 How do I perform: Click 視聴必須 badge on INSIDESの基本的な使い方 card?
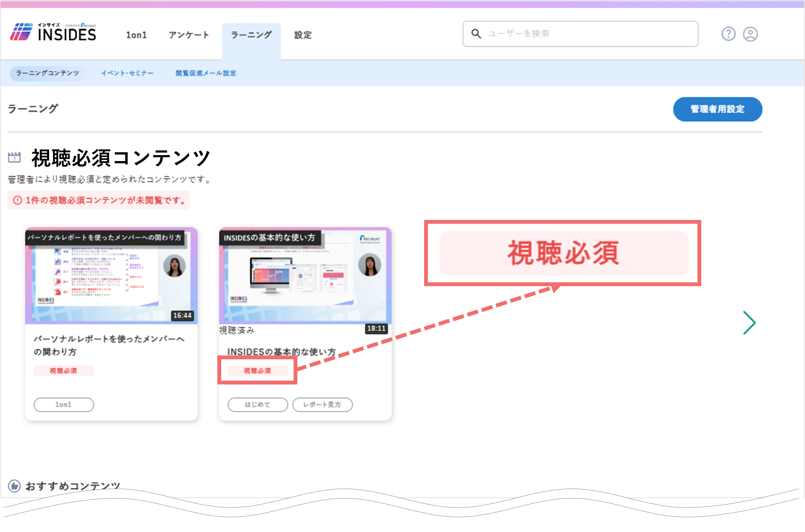click(258, 370)
